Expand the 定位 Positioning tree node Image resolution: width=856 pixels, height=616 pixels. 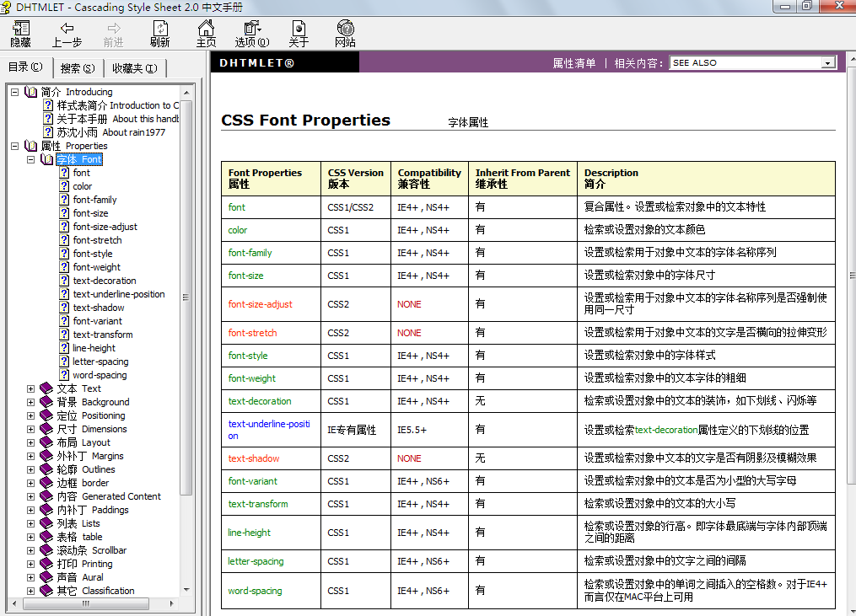[x=31, y=415]
